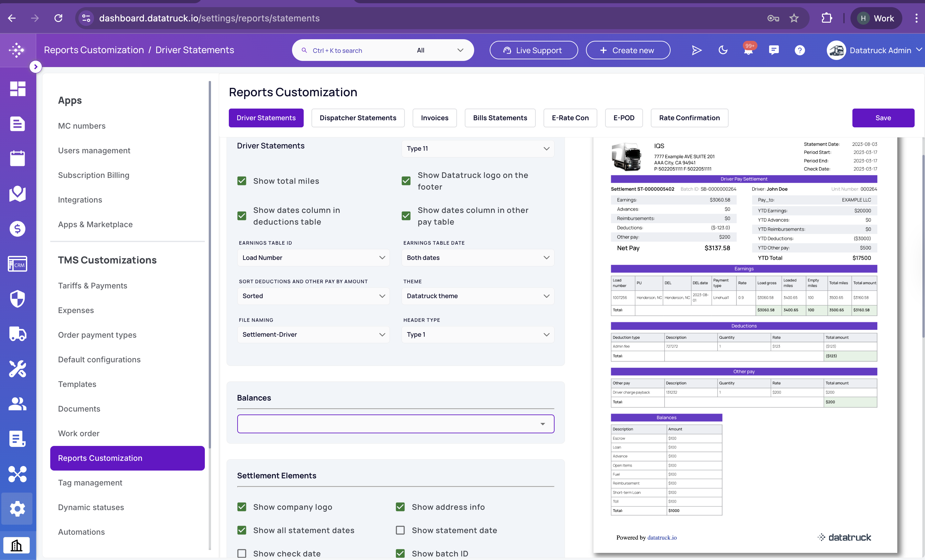The height and width of the screenshot is (560, 925).
Task: Switch to Invoices tab
Action: (x=434, y=118)
